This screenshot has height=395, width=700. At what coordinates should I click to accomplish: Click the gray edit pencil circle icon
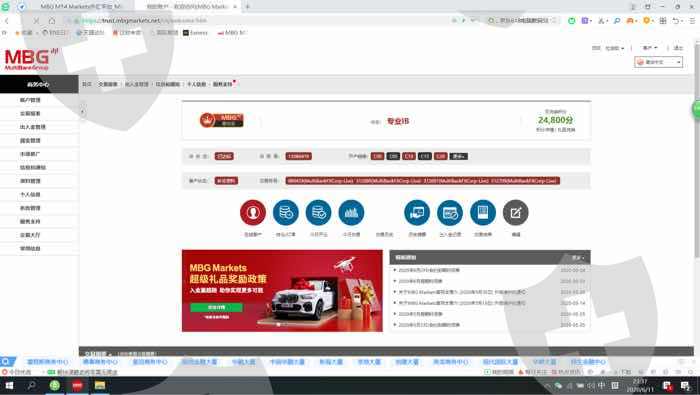(516, 212)
